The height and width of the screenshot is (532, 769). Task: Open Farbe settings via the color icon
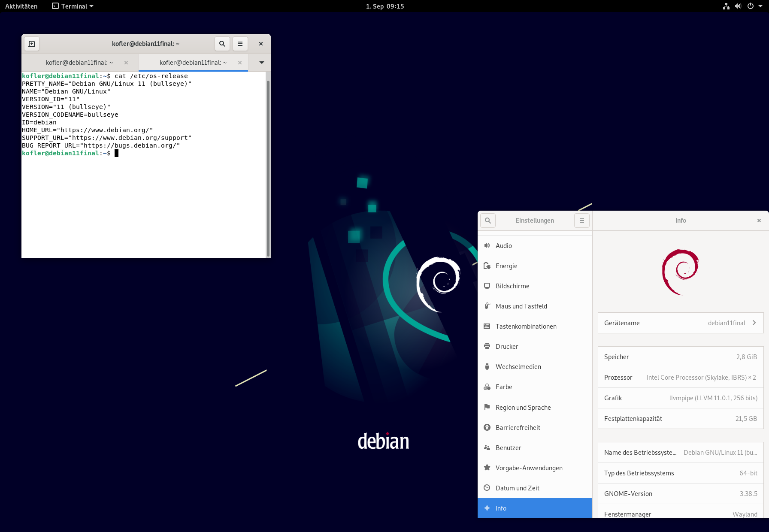point(487,387)
